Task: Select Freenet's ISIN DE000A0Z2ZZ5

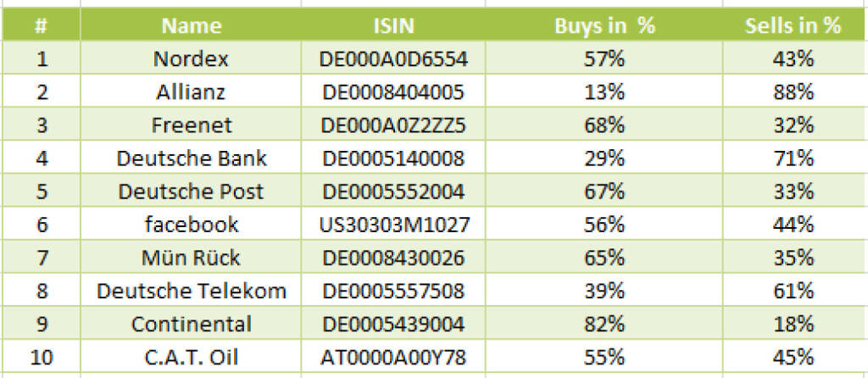Action: (x=393, y=125)
